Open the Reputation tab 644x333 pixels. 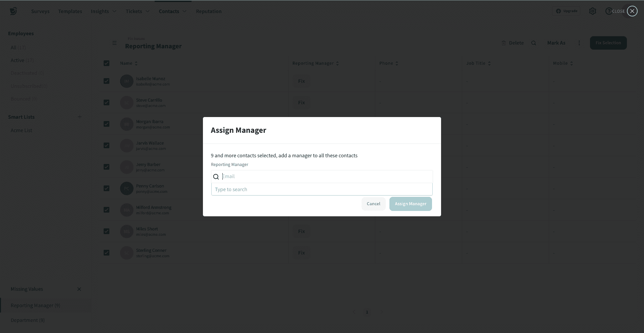[209, 11]
